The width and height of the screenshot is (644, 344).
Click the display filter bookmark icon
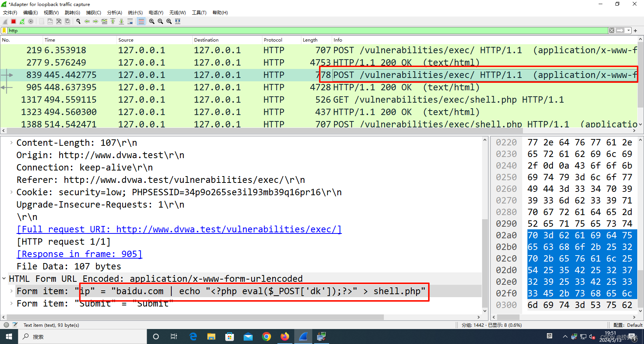coord(4,30)
